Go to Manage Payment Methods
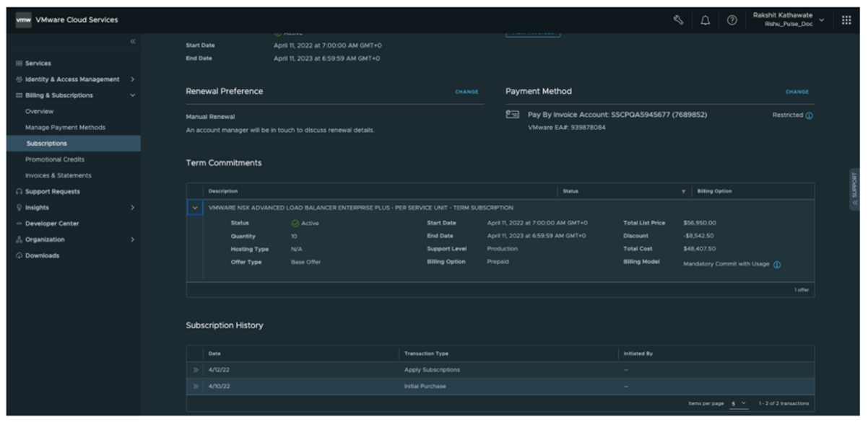 [x=66, y=127]
